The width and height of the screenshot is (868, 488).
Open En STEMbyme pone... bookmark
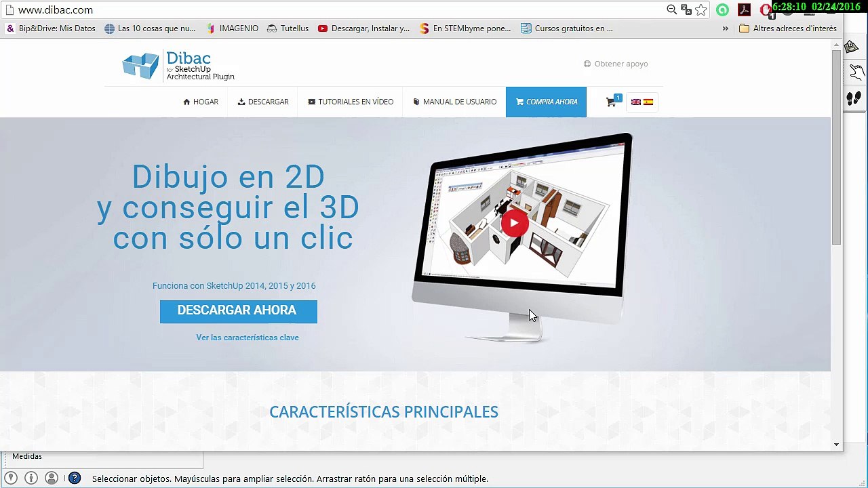point(465,28)
